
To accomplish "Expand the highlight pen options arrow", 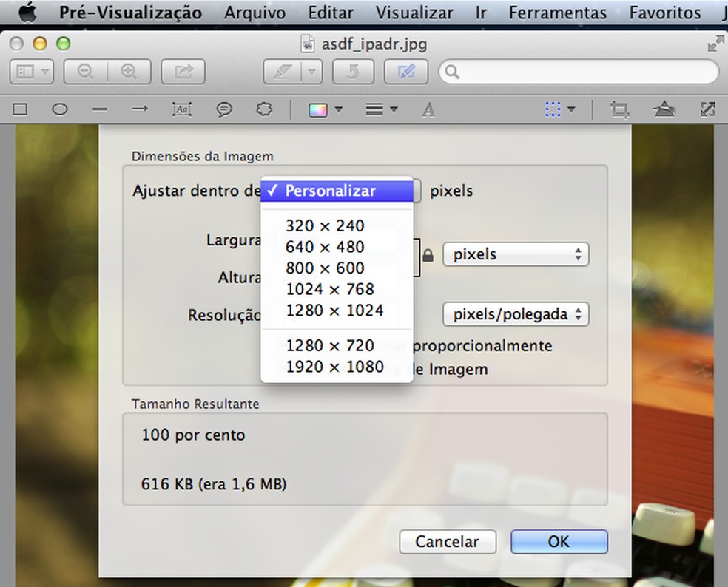I will [x=312, y=72].
